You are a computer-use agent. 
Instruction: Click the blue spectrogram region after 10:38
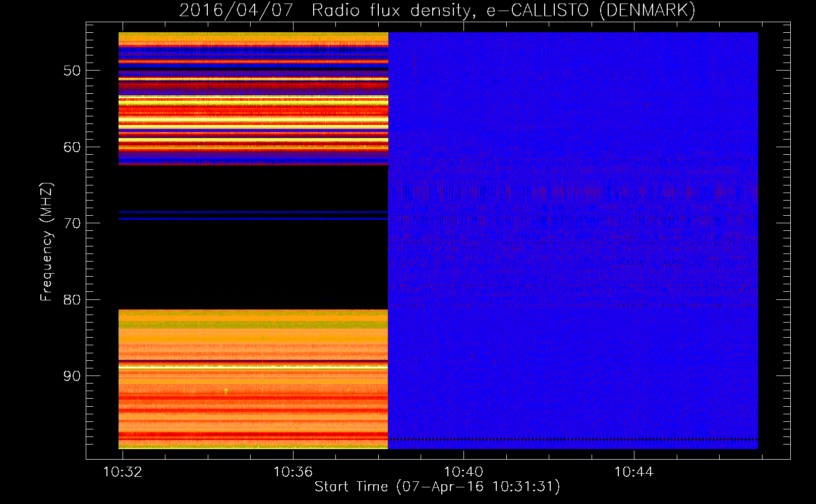(573, 240)
